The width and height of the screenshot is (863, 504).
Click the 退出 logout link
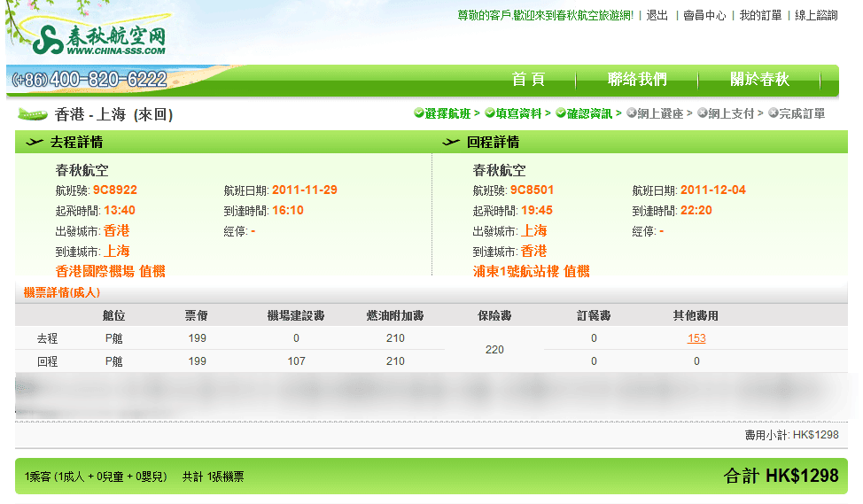[x=657, y=15]
